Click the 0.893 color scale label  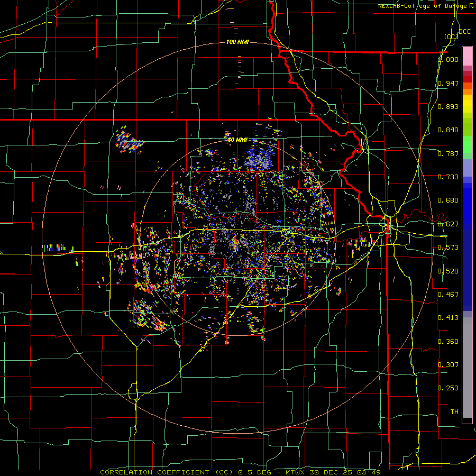click(x=448, y=106)
